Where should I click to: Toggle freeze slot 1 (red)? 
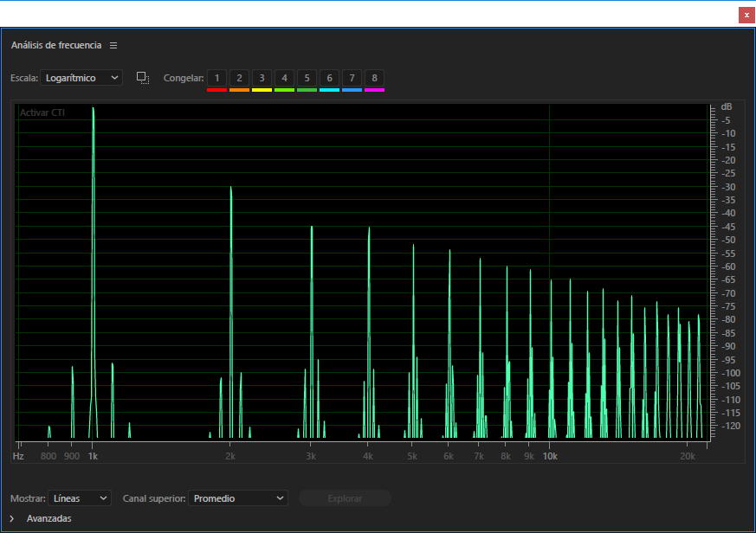pos(216,78)
